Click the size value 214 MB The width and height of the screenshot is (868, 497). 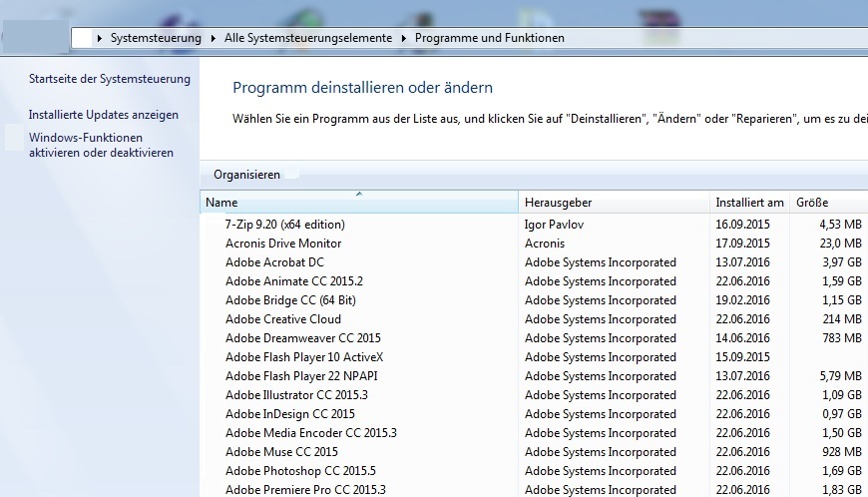pos(842,319)
